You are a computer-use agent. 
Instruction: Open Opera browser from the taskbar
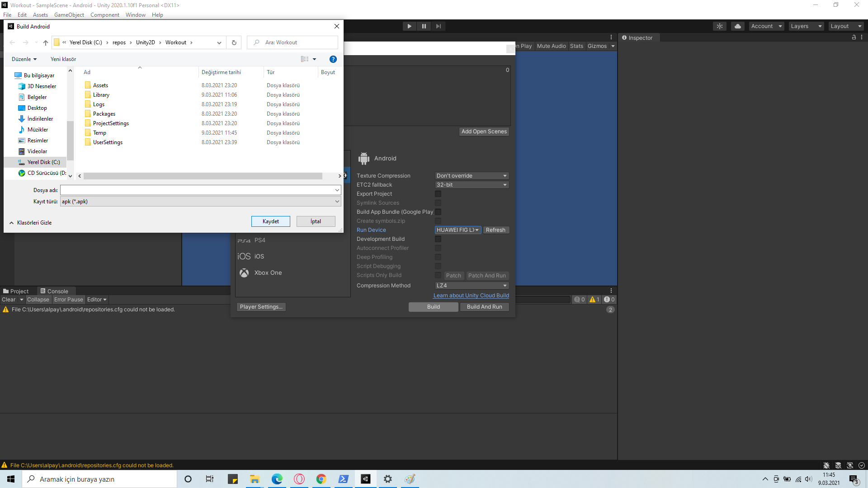[x=299, y=479]
